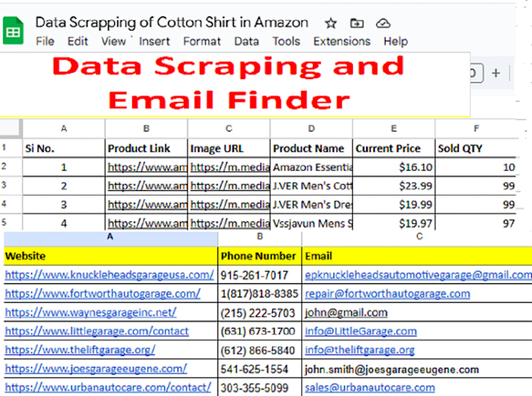Open the urbanautocare.com/contact link
This screenshot has height=396, width=532.
(x=108, y=387)
